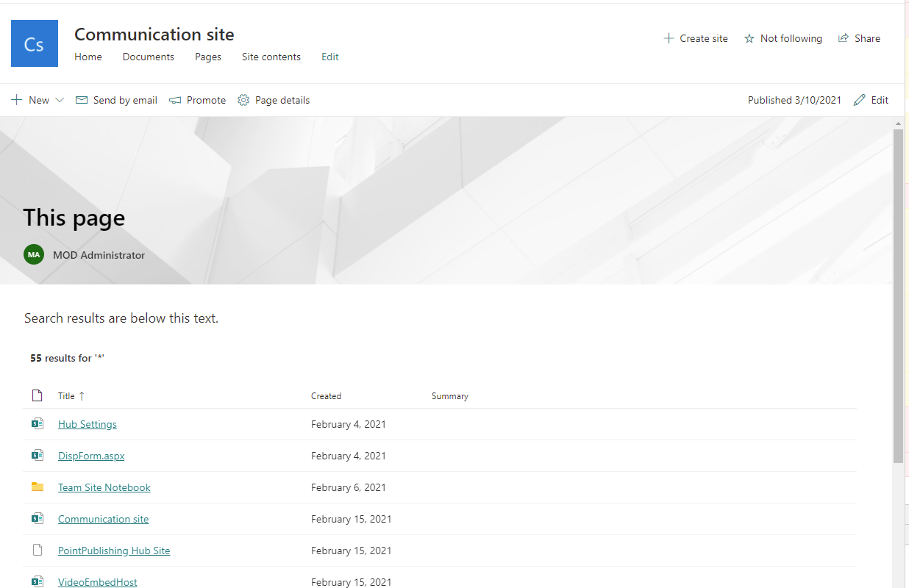Click the This page title heading
The image size is (909, 588).
click(x=74, y=218)
